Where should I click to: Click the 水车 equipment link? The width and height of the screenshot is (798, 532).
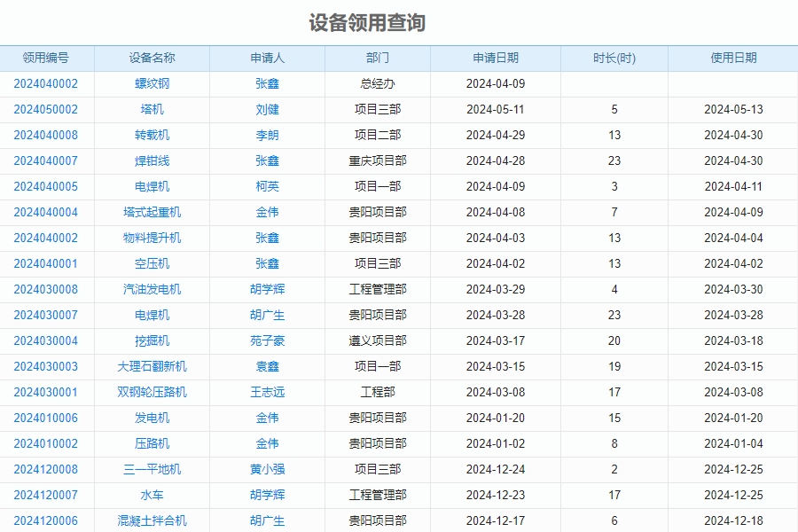pos(153,495)
